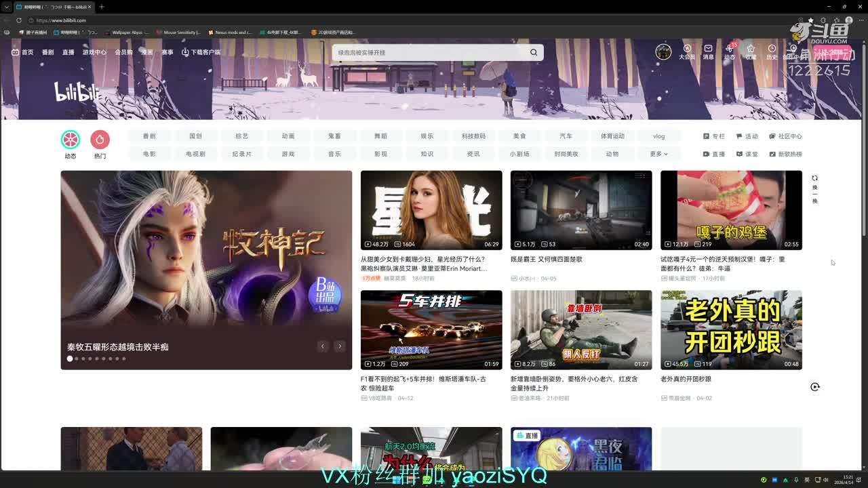Viewport: 868px width, 488px height.
Task: Open 动态 feed with 15 badge
Action: click(730, 49)
